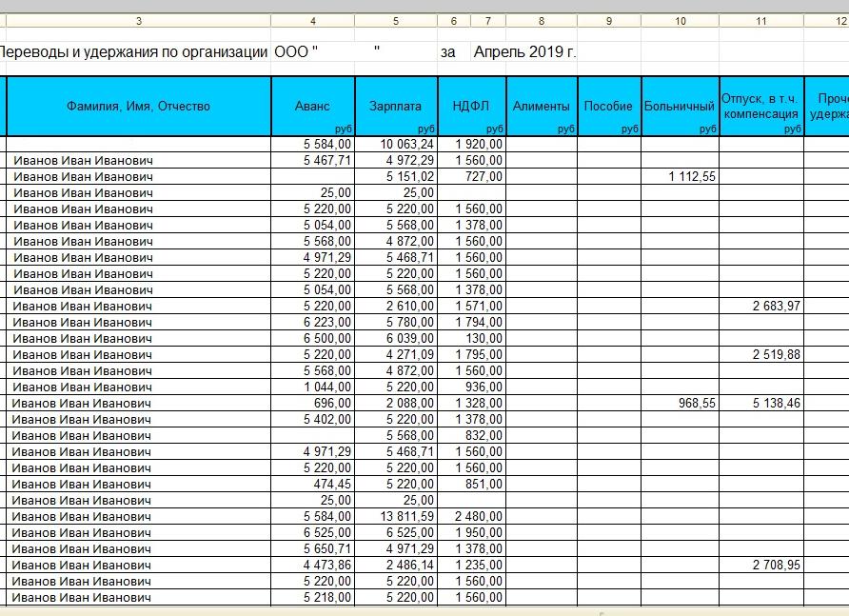Select column header number 9

(609, 21)
